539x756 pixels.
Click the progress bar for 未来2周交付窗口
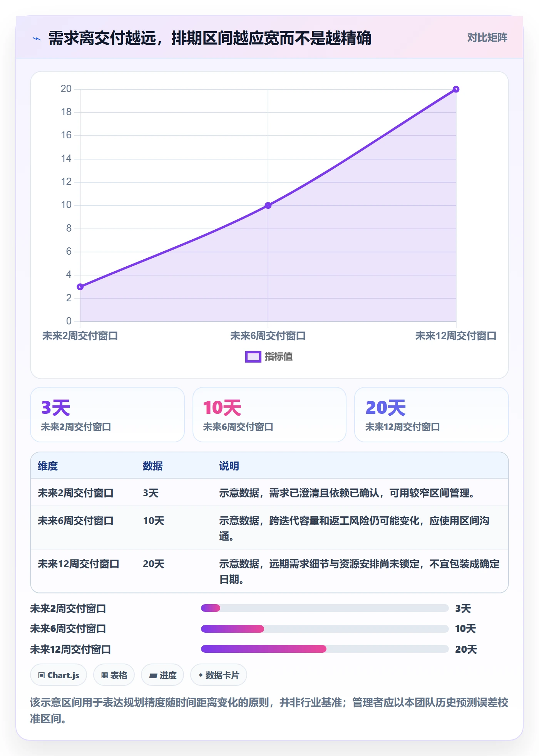[325, 608]
